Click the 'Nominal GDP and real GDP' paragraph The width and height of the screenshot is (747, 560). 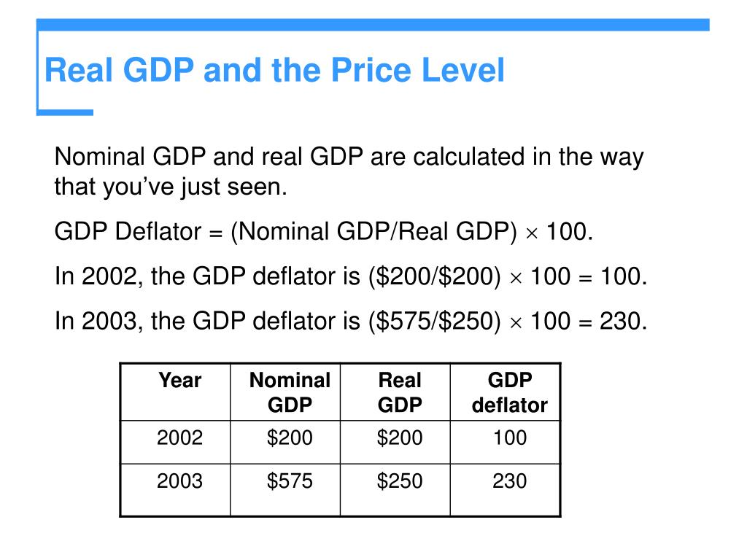tap(349, 171)
